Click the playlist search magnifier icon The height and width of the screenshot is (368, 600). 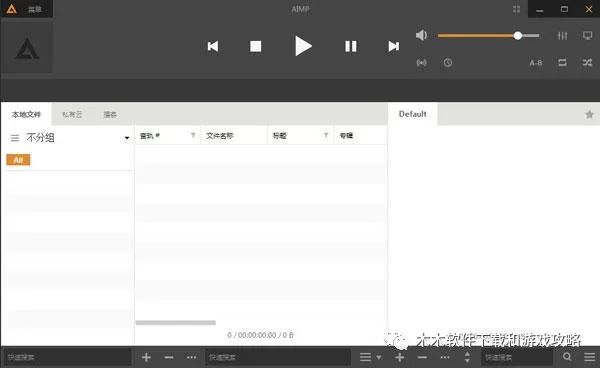pos(567,357)
